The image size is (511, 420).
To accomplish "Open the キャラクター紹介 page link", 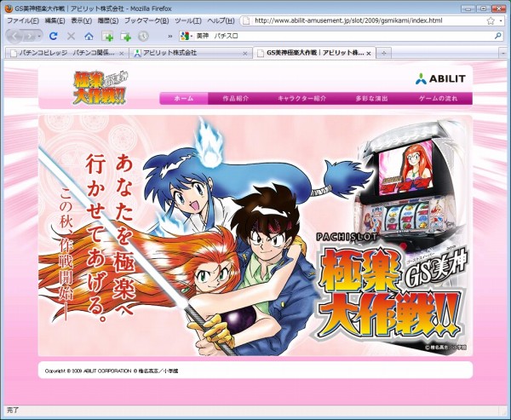I will 301,99.
